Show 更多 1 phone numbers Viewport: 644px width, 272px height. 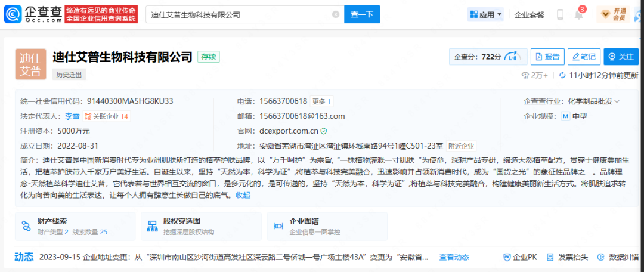321,101
